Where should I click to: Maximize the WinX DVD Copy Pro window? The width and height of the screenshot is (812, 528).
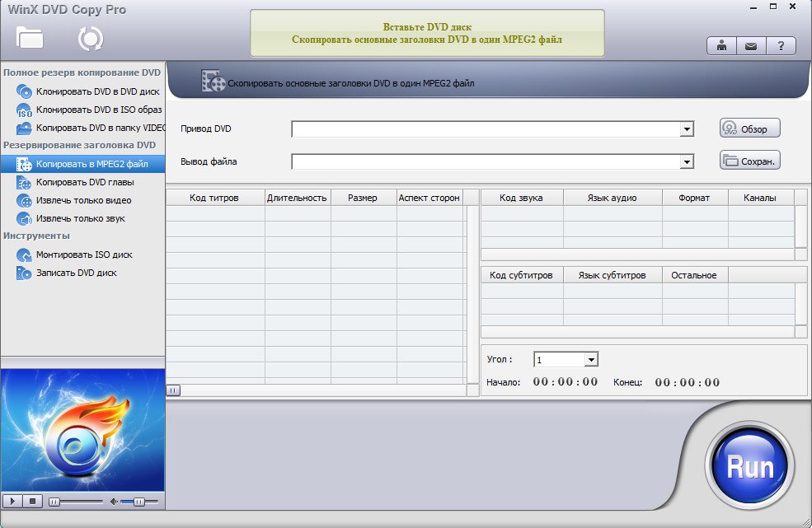coord(773,7)
